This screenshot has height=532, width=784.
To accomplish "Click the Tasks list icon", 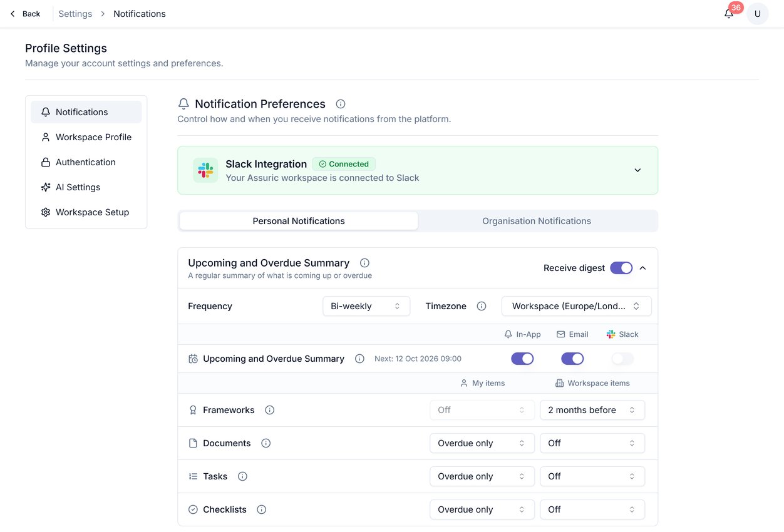I will coord(193,476).
